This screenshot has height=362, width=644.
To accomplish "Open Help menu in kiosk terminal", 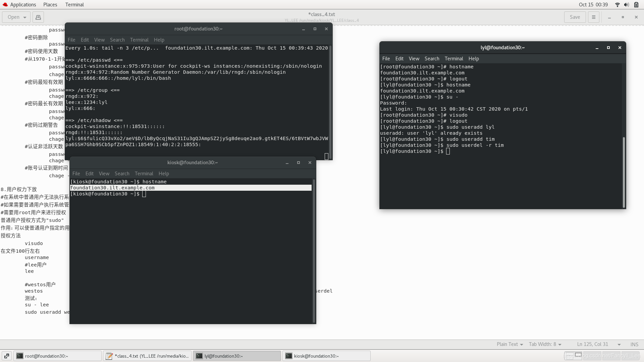I will pyautogui.click(x=163, y=174).
